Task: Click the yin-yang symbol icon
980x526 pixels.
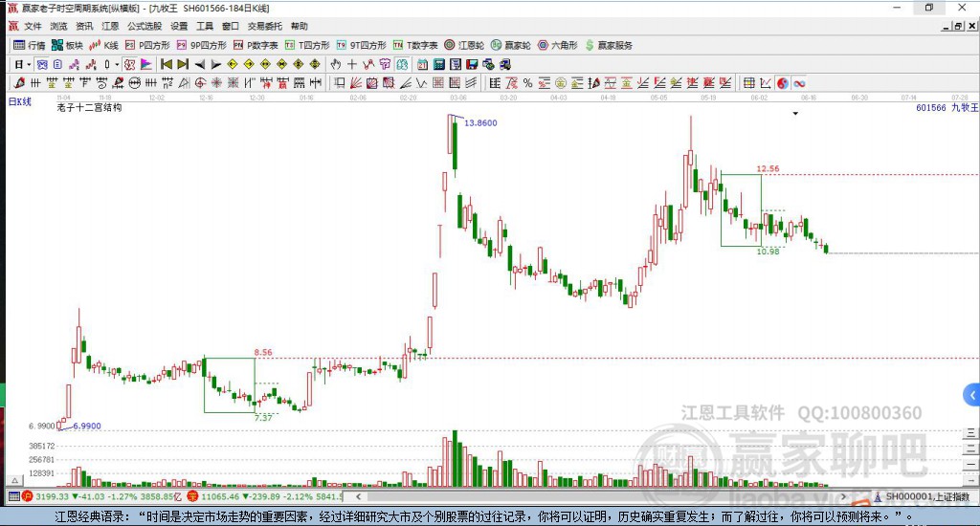Action: point(783,83)
